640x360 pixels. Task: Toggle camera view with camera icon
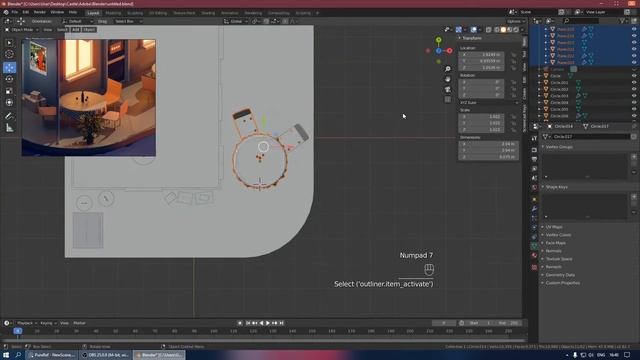click(448, 89)
